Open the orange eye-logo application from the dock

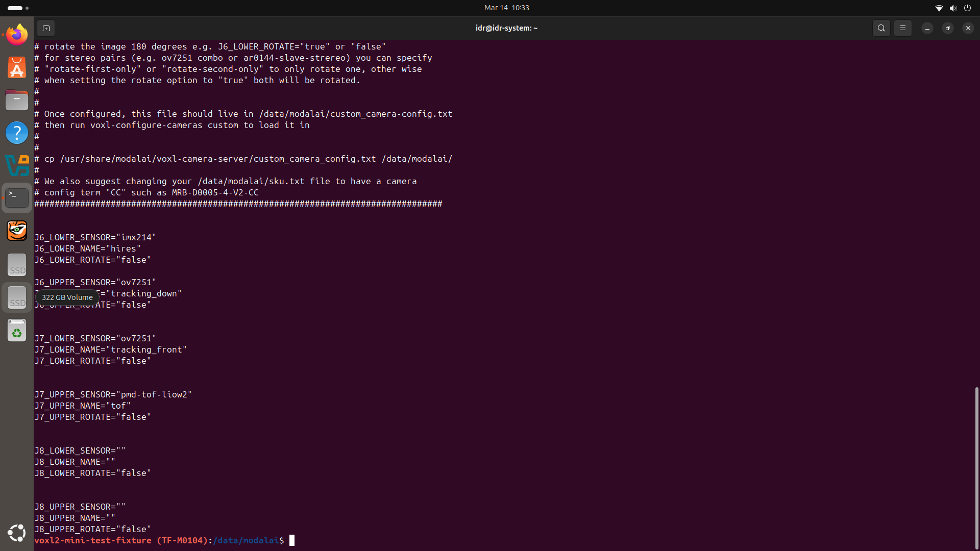17,230
